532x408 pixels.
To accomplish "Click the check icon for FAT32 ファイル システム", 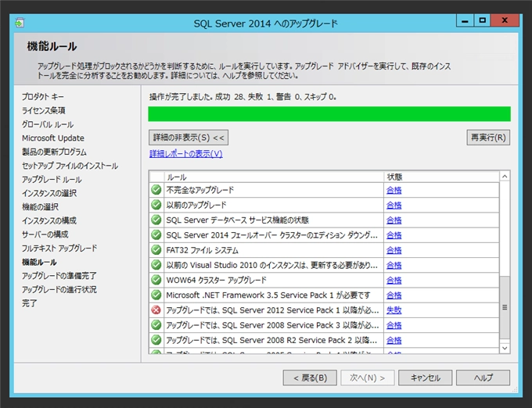I will point(156,250).
